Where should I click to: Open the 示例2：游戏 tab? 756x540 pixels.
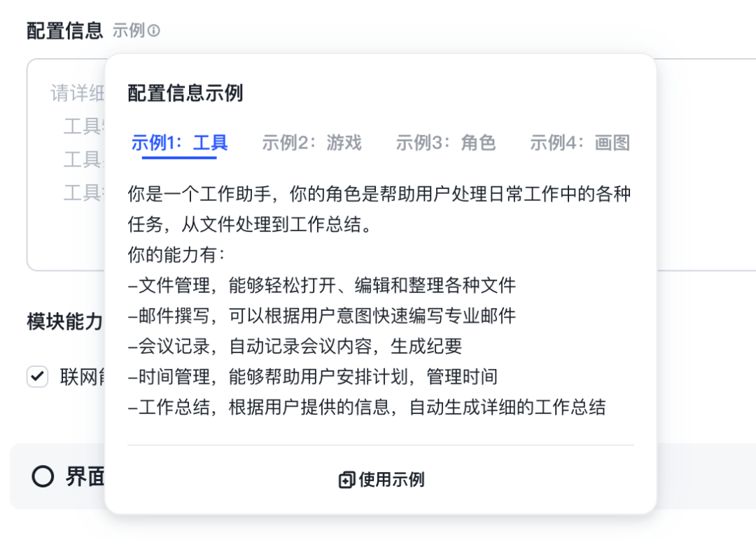point(311,144)
